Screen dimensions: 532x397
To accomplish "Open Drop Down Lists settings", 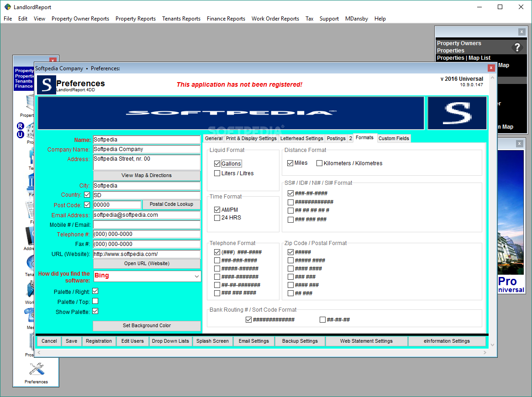I will pyautogui.click(x=170, y=341).
